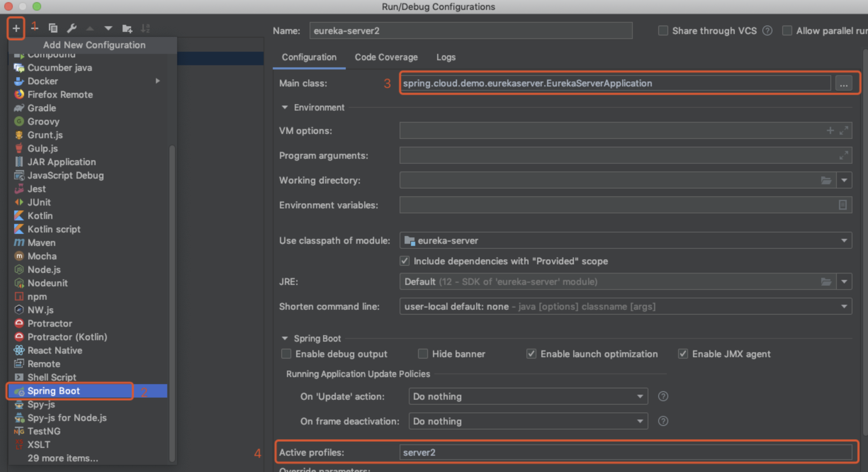Select JAR Application configuration type
868x472 pixels.
click(x=88, y=162)
